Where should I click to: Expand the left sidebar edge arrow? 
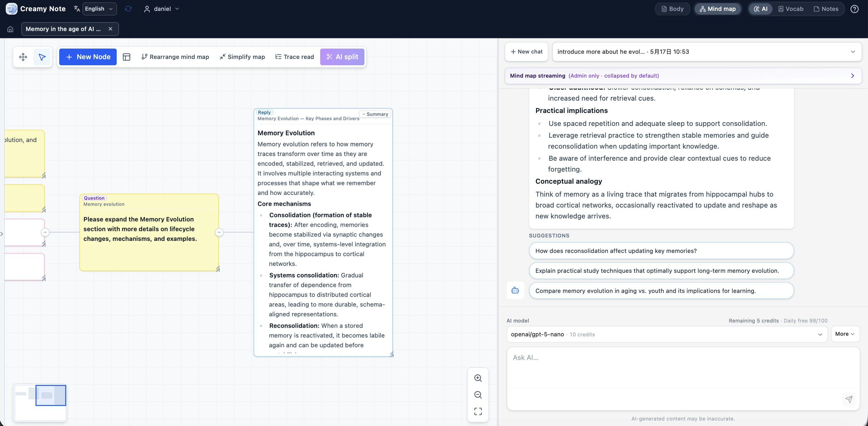pos(2,234)
